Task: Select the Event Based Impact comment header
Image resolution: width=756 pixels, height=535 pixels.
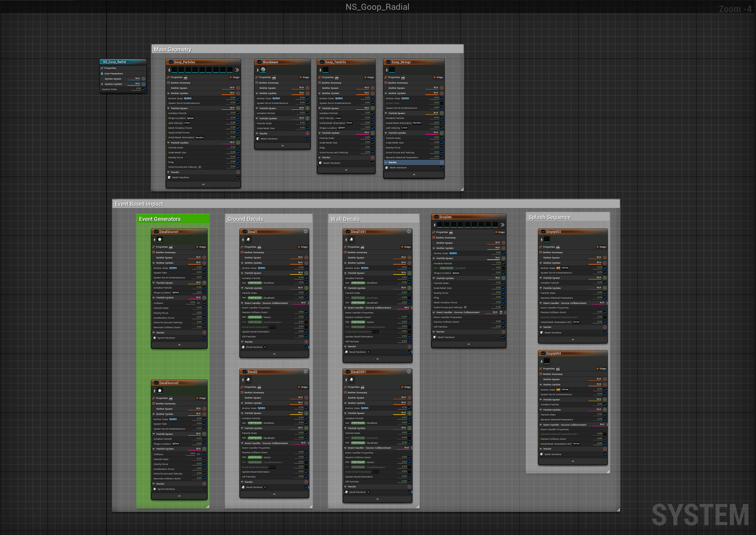Action: pos(366,204)
